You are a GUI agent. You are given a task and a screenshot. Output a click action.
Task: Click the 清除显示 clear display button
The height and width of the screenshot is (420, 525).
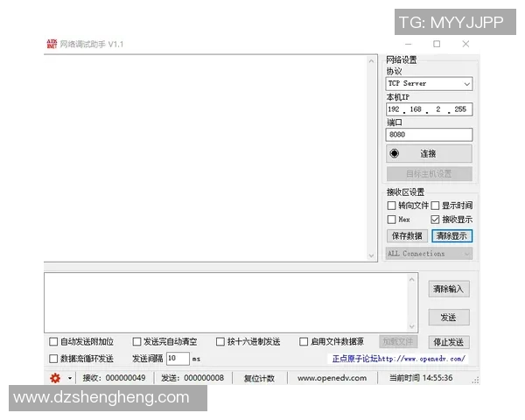click(451, 235)
